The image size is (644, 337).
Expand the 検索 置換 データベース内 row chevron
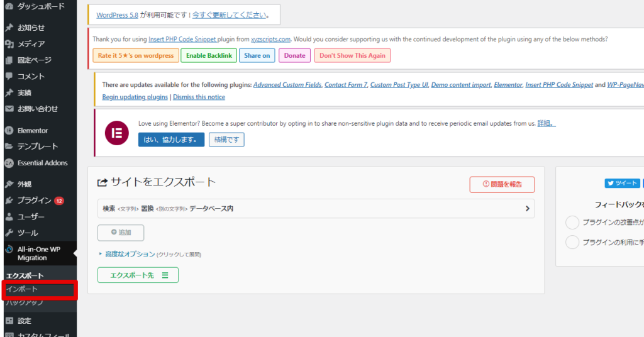527,209
